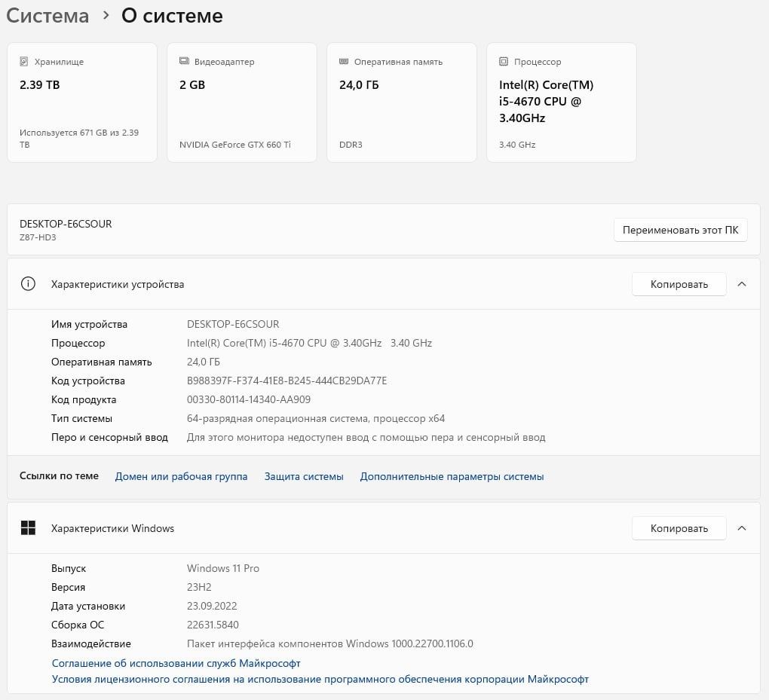Open Условия лицензионного соглашения Microsoft link

[320, 680]
